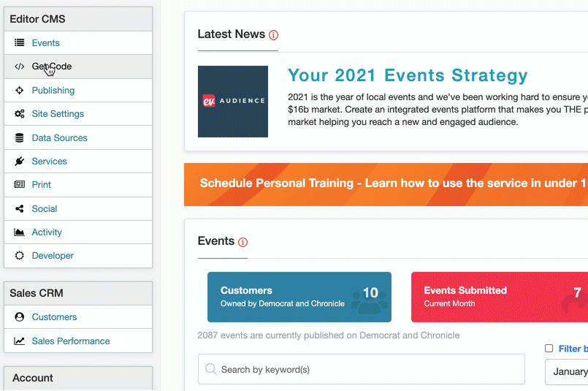The height and width of the screenshot is (391, 588).
Task: Open Get Code in Editor CMS
Action: point(78,67)
